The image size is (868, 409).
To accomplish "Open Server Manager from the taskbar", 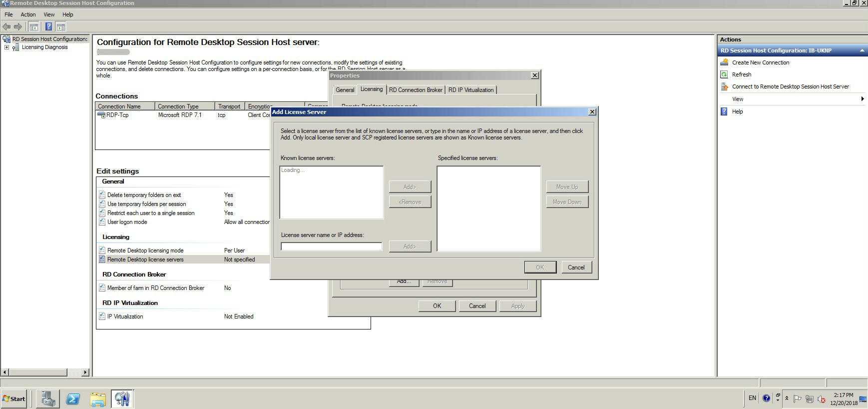I will point(48,398).
